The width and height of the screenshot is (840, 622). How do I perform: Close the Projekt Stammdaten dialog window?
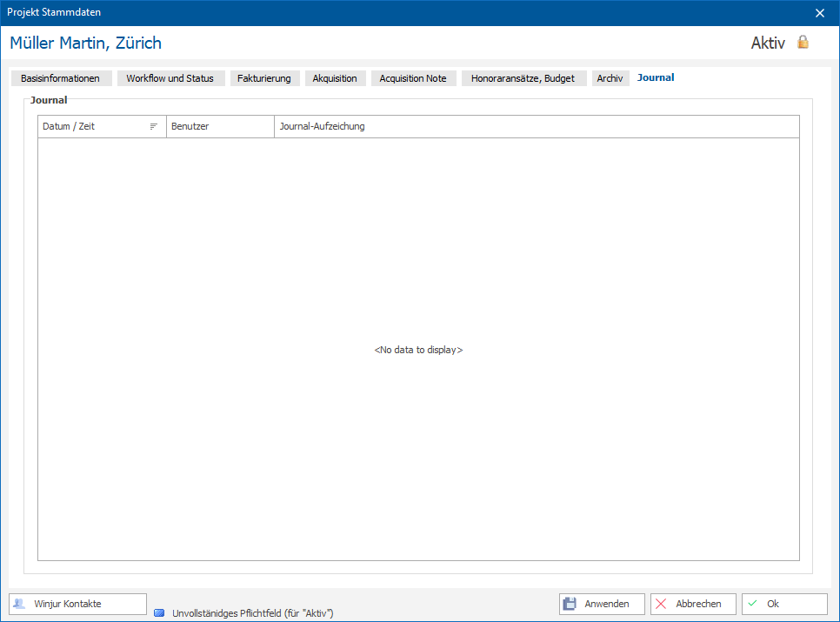pos(820,13)
